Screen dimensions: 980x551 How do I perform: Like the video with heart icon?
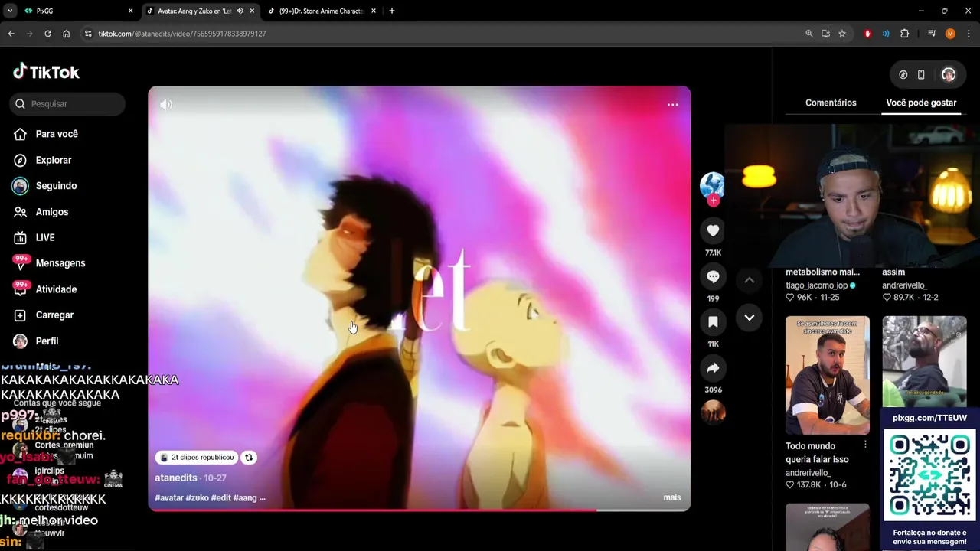pyautogui.click(x=713, y=230)
